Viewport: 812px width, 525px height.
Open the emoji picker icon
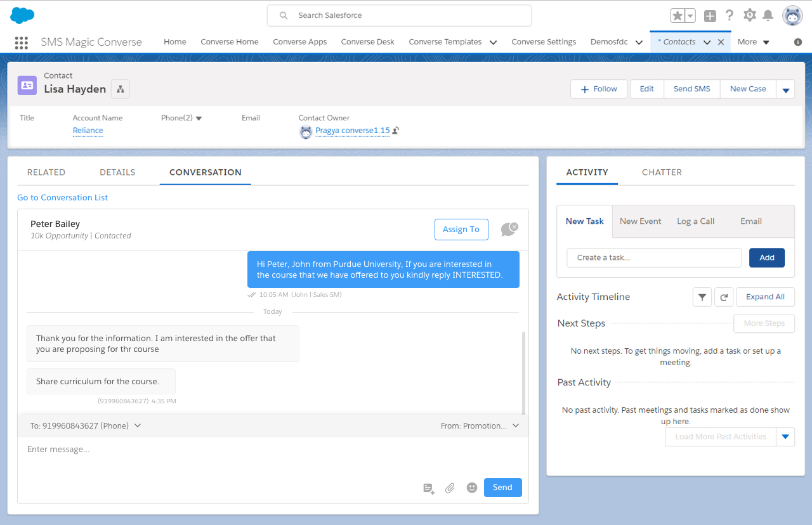471,488
